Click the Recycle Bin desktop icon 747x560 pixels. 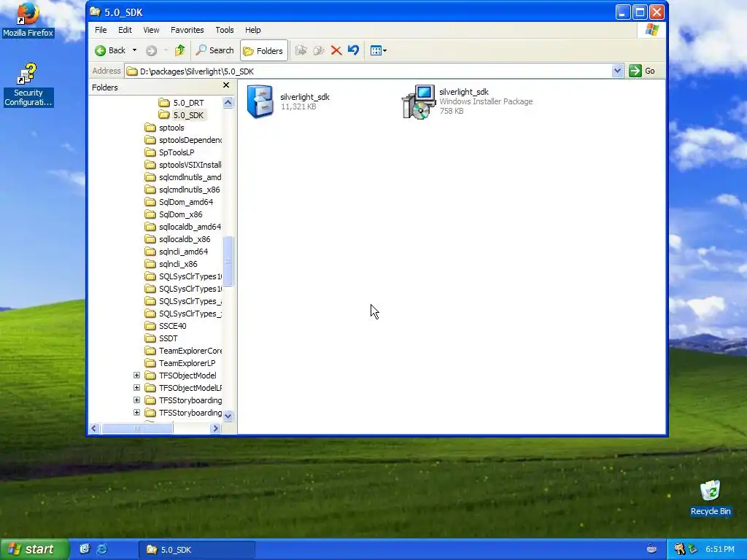[711, 498]
